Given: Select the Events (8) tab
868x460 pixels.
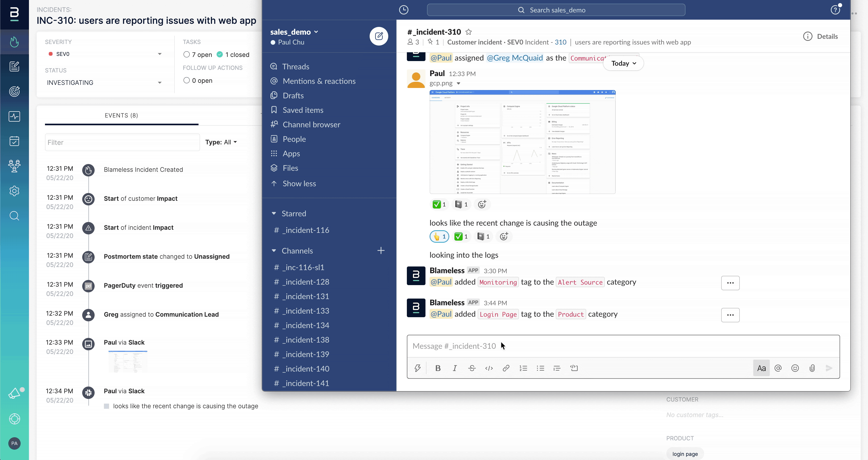Looking at the screenshot, I should (x=121, y=116).
